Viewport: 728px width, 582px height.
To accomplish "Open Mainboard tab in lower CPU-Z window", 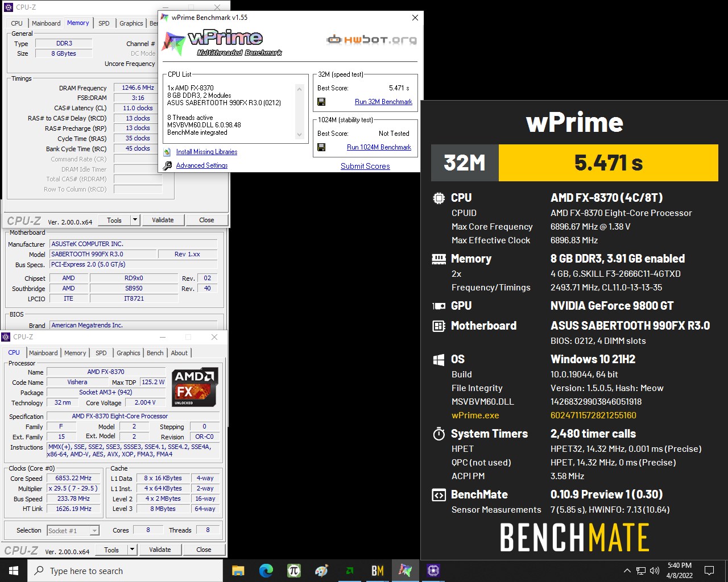I will [x=43, y=353].
